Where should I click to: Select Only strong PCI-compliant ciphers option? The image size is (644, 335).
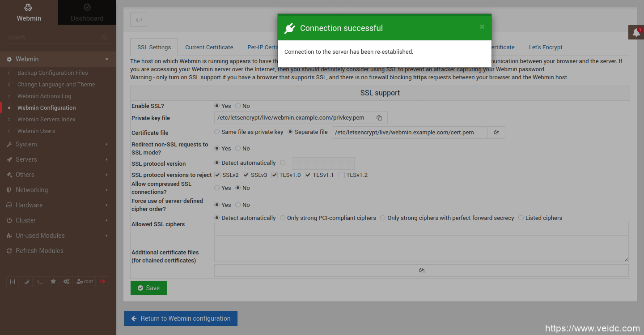pos(283,218)
